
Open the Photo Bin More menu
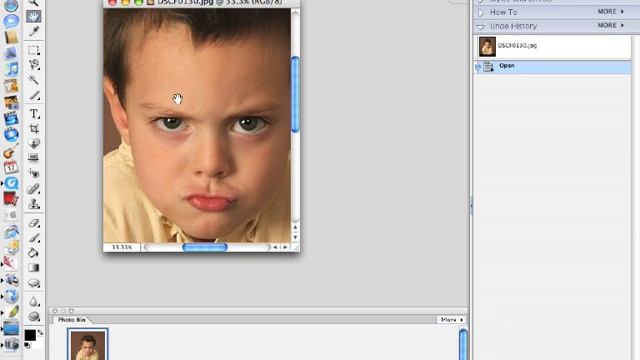point(452,320)
